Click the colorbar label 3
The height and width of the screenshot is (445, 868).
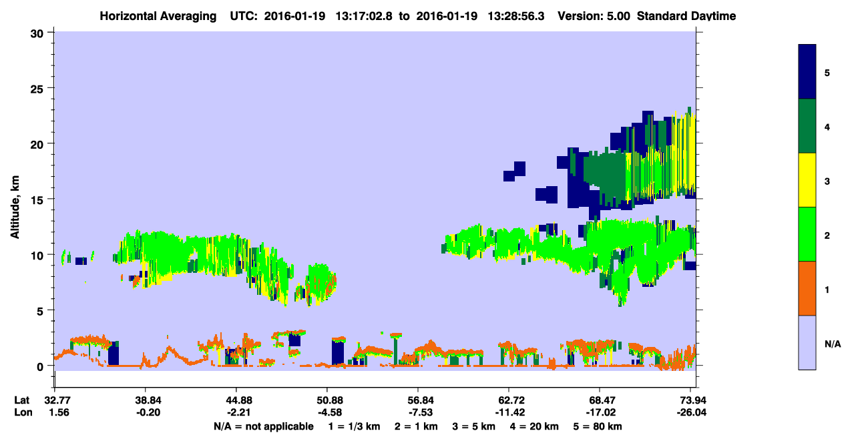[x=827, y=181]
